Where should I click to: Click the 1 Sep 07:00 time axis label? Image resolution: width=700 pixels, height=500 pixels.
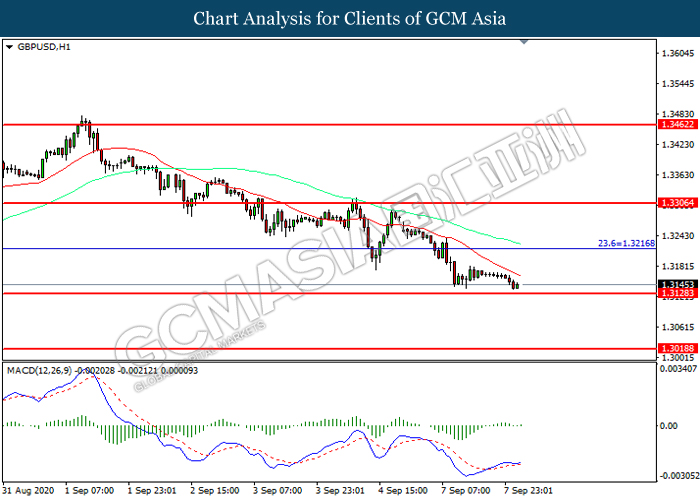coord(89,491)
